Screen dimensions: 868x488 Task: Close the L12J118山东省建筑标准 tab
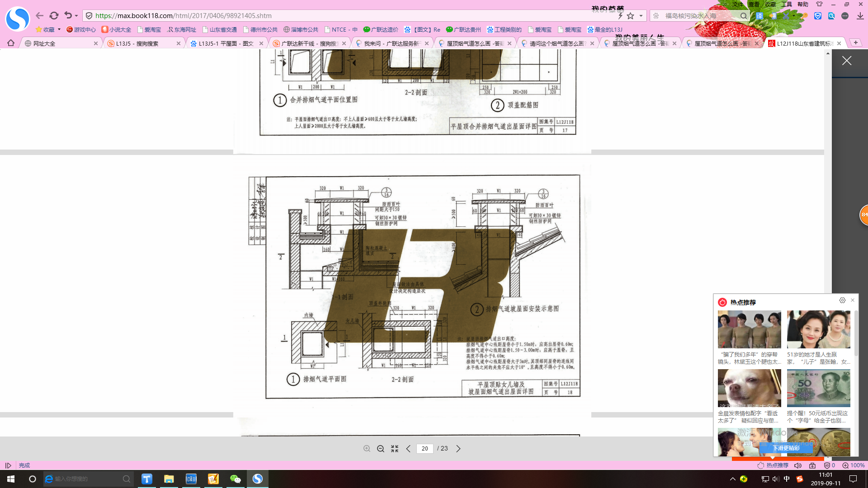[839, 43]
